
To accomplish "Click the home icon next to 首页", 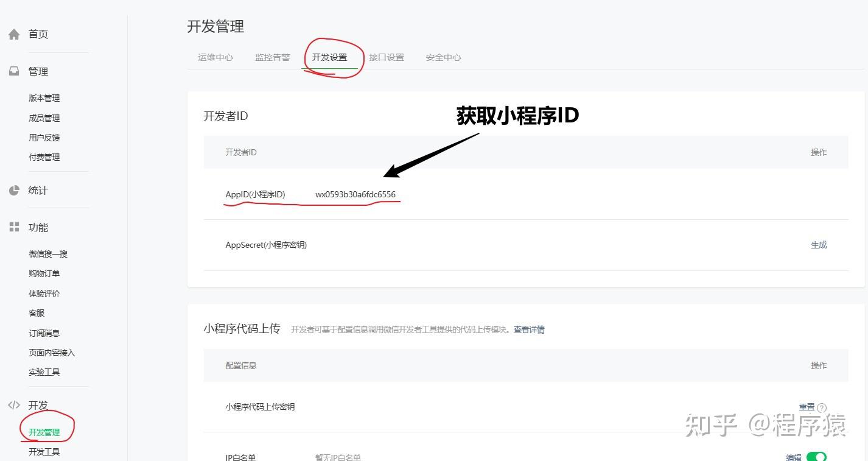I will [14, 35].
